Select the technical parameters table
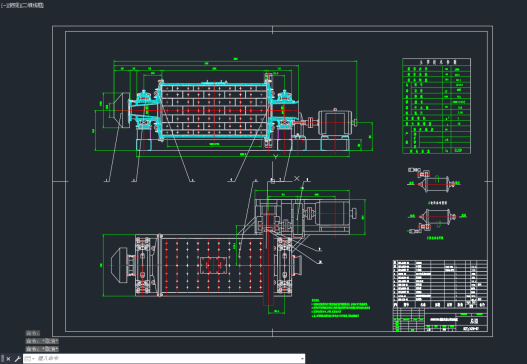 [436, 106]
